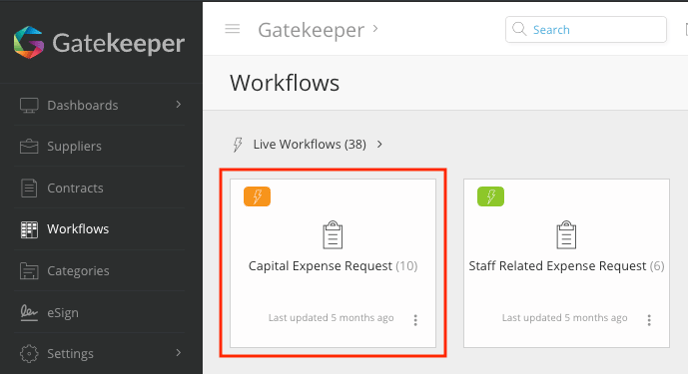The height and width of the screenshot is (374, 688).
Task: Open the Capital Expense Request workflow
Action: point(333,266)
